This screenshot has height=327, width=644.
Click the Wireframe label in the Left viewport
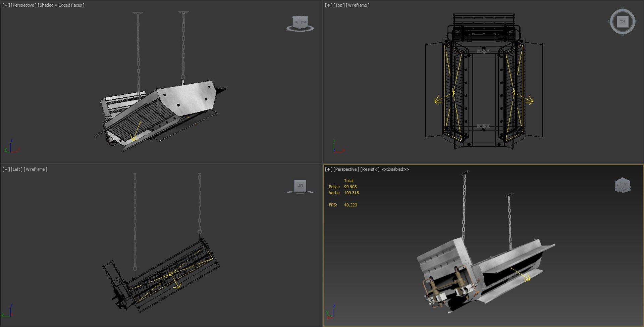click(35, 169)
